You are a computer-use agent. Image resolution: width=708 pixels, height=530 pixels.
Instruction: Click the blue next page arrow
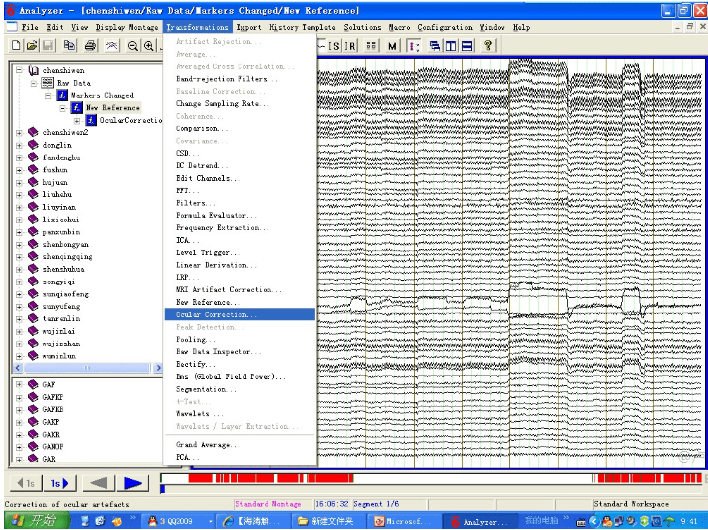pos(133,484)
